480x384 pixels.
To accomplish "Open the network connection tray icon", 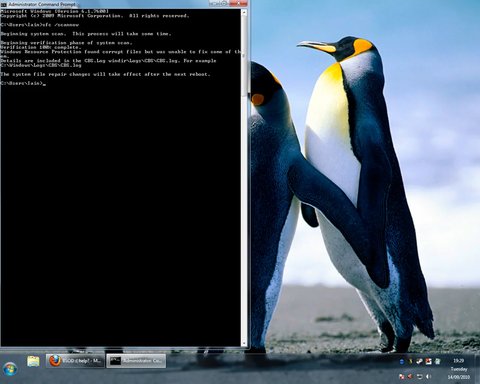I will tap(420, 377).
